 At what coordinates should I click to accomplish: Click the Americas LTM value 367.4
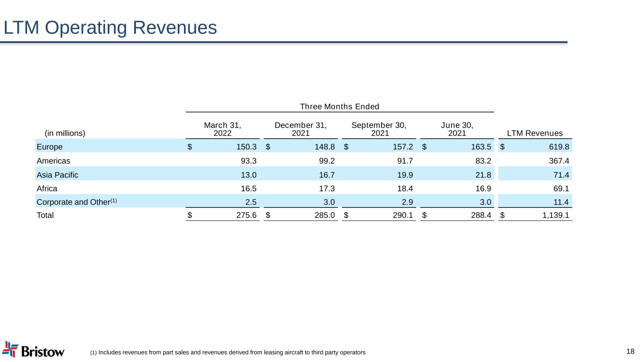(557, 161)
